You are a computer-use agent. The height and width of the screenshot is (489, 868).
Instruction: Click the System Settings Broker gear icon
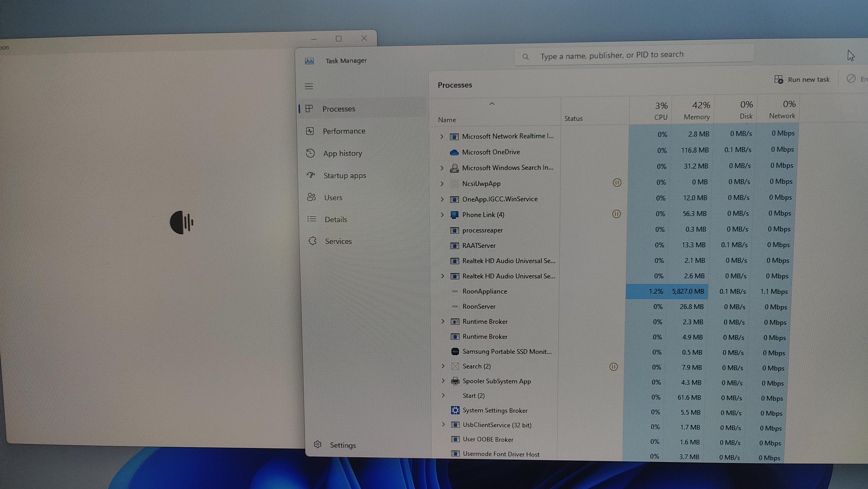(x=455, y=410)
